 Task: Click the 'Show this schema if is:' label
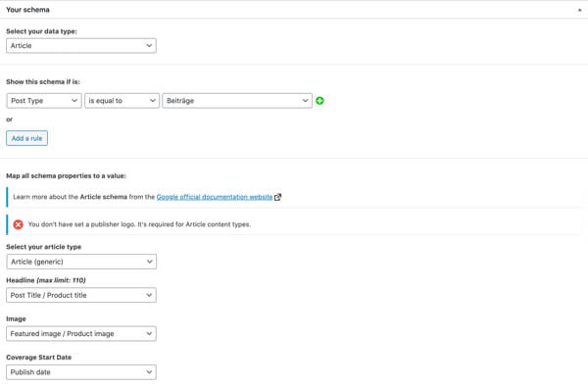[43, 81]
